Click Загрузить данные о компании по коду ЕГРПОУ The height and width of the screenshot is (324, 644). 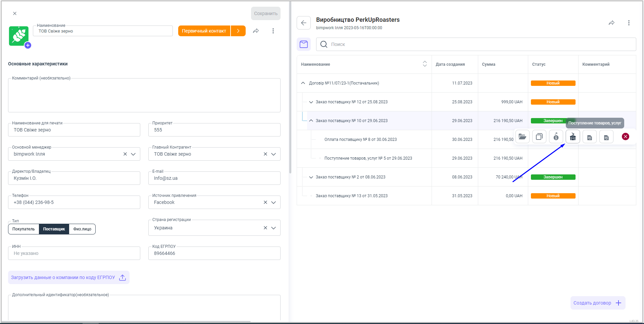coord(68,277)
